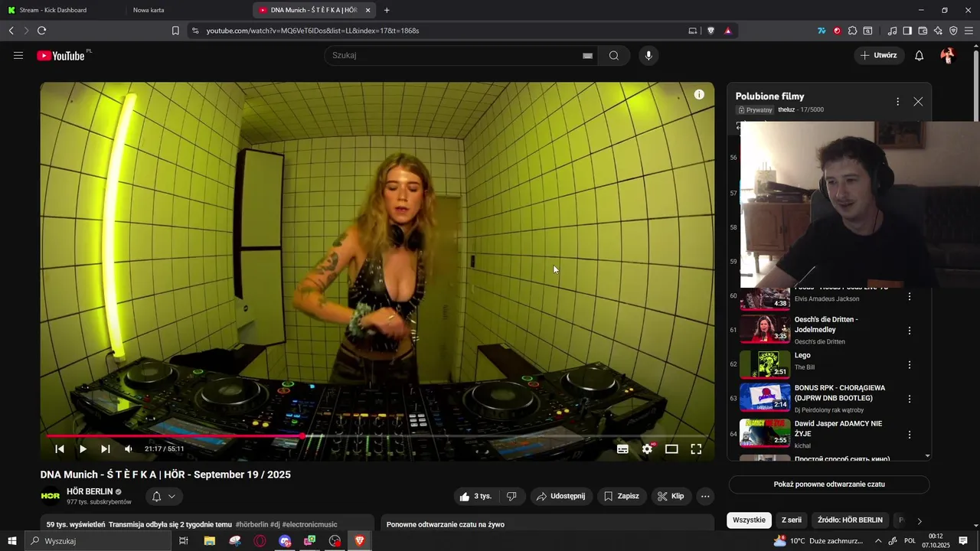
Task: Open Brave Shields lion icon
Action: point(710,31)
